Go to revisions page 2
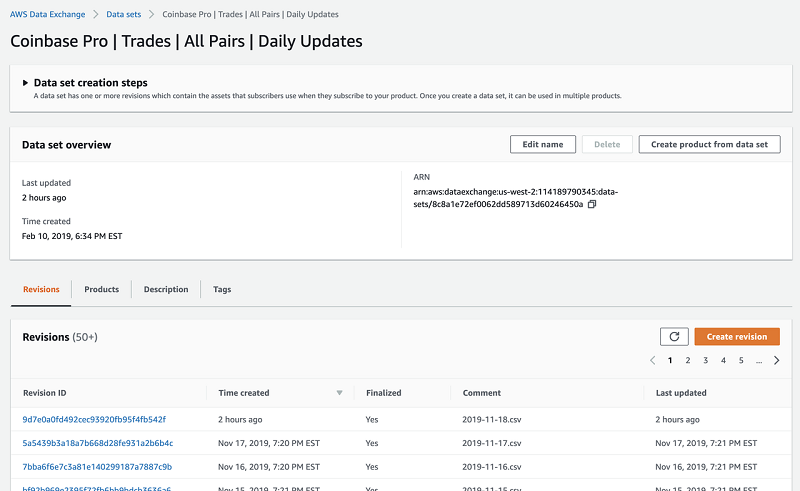Viewport: 800px width, 491px height. coord(688,360)
